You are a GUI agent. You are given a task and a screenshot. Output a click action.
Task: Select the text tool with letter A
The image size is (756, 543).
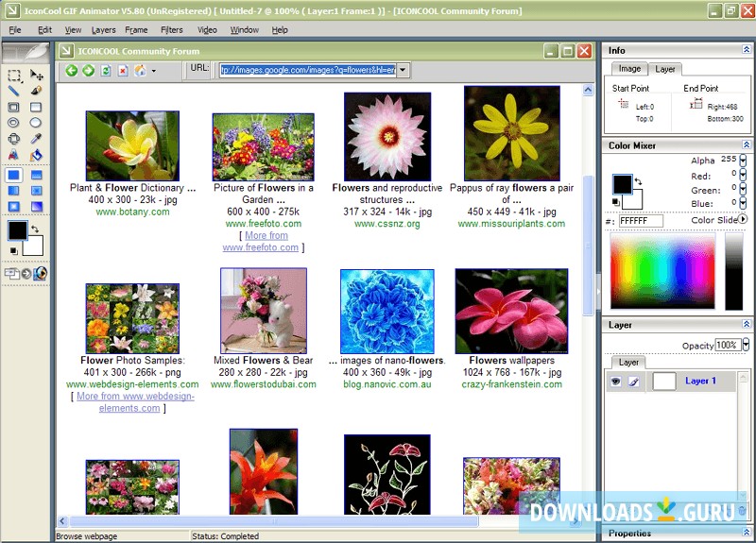tap(14, 155)
